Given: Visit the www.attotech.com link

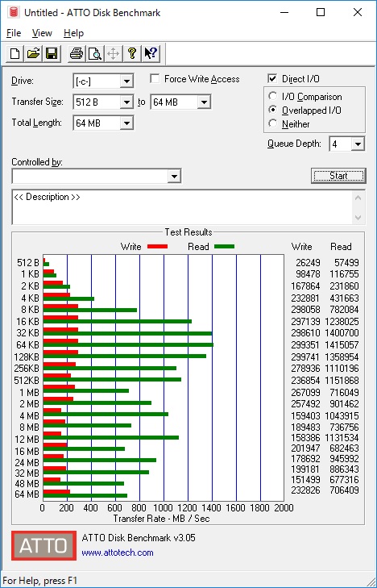Looking at the screenshot, I should 118,553.
